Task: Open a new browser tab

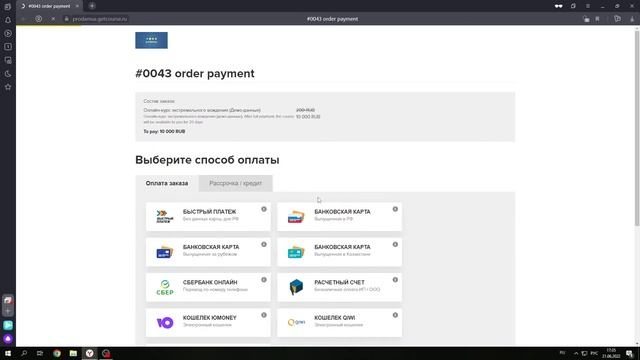Action: 92,6
